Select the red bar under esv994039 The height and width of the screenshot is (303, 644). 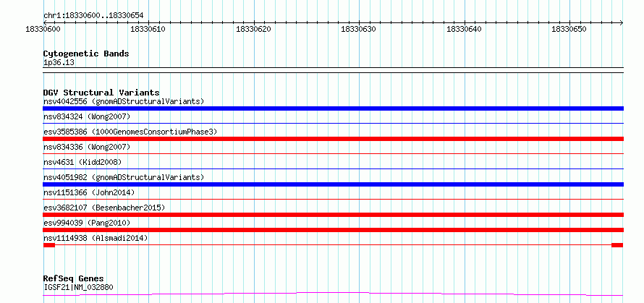333,230
